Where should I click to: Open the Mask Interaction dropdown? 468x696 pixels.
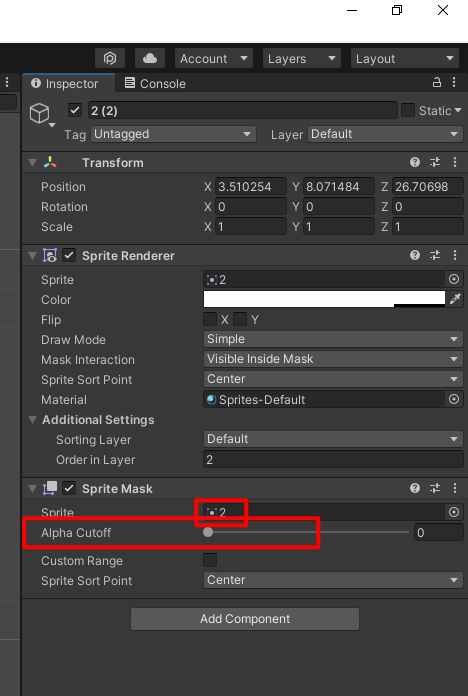(x=333, y=359)
